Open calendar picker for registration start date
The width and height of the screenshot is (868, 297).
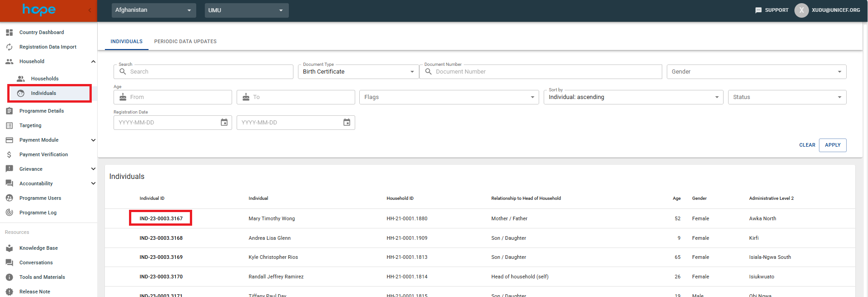(x=224, y=123)
